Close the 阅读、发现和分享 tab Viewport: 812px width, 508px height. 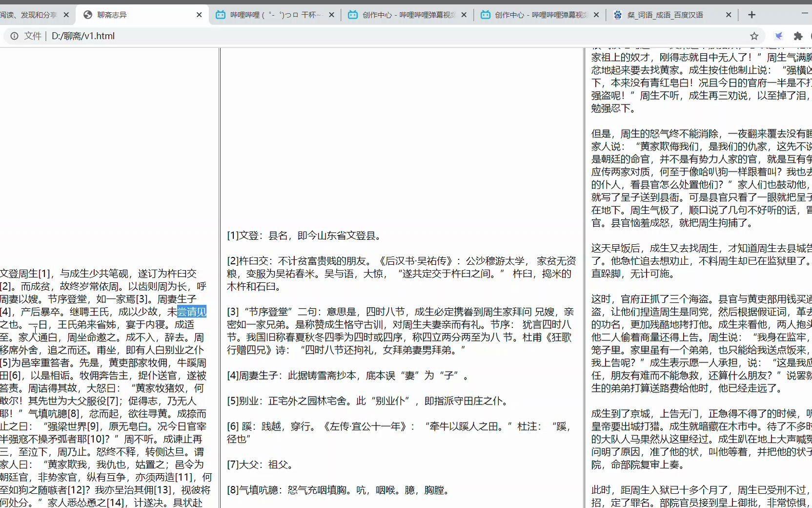[x=67, y=15]
